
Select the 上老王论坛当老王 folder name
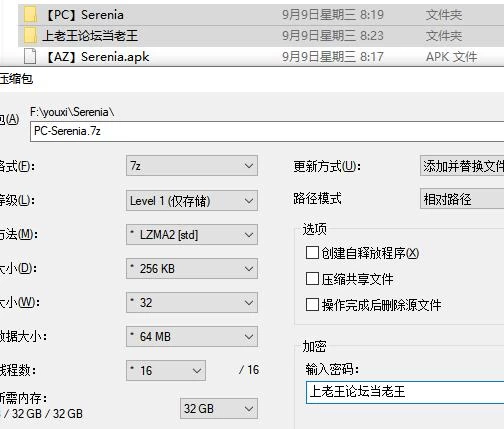[90, 35]
